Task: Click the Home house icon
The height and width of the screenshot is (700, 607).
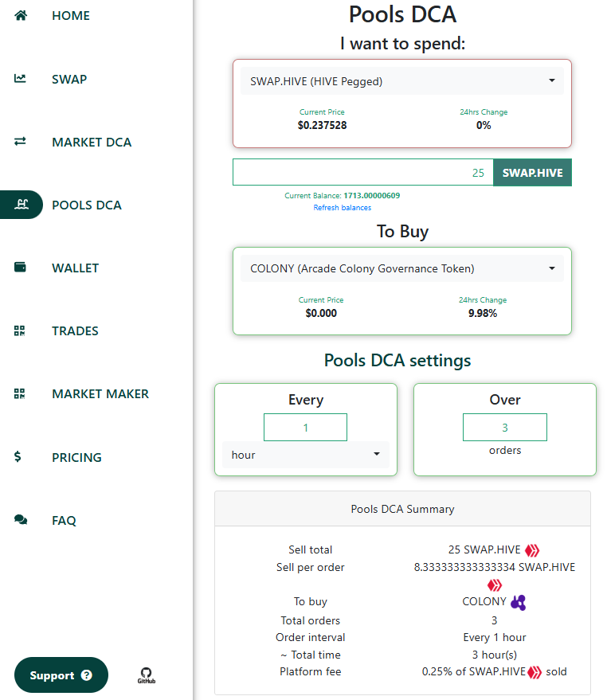Action: pyautogui.click(x=21, y=16)
